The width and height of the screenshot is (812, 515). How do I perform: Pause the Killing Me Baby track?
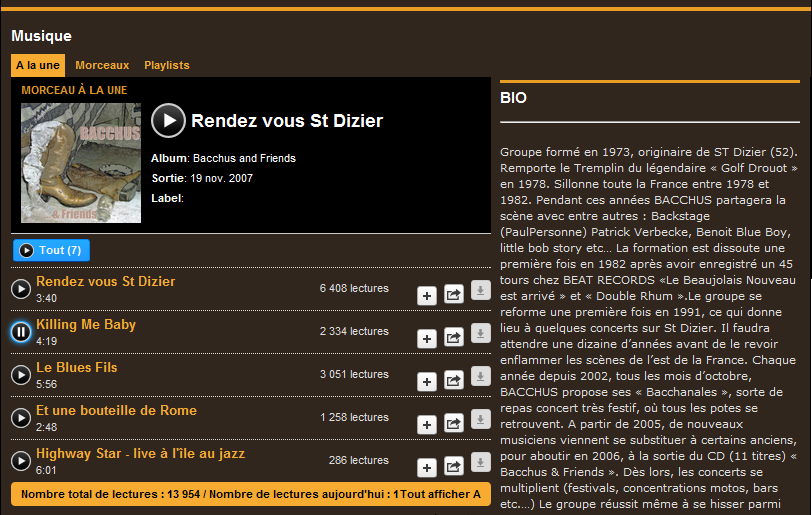click(21, 332)
